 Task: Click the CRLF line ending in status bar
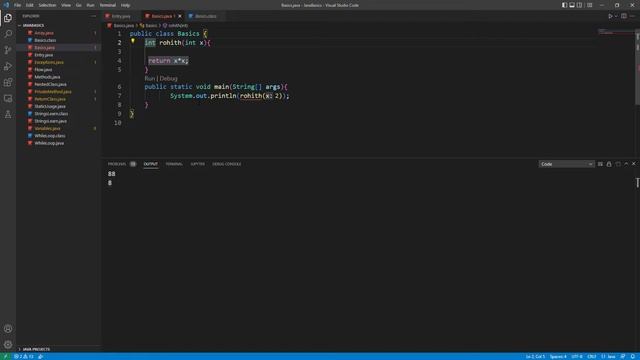click(591, 356)
